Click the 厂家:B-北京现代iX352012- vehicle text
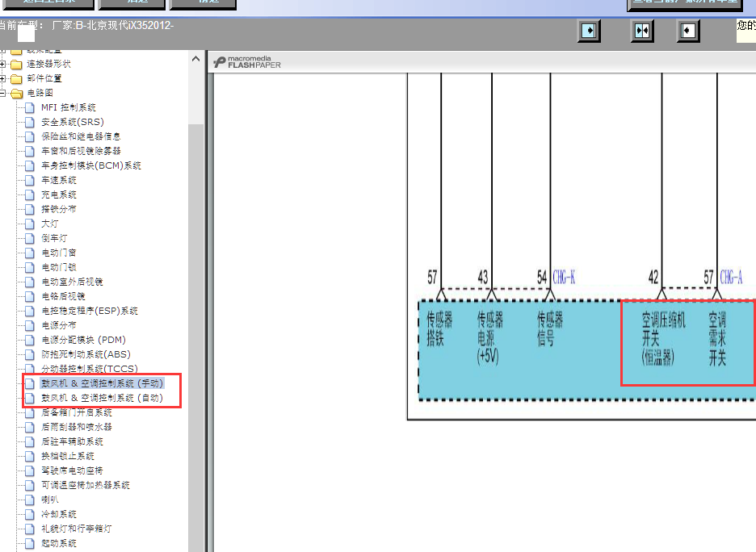The width and height of the screenshot is (756, 552). coord(112,26)
